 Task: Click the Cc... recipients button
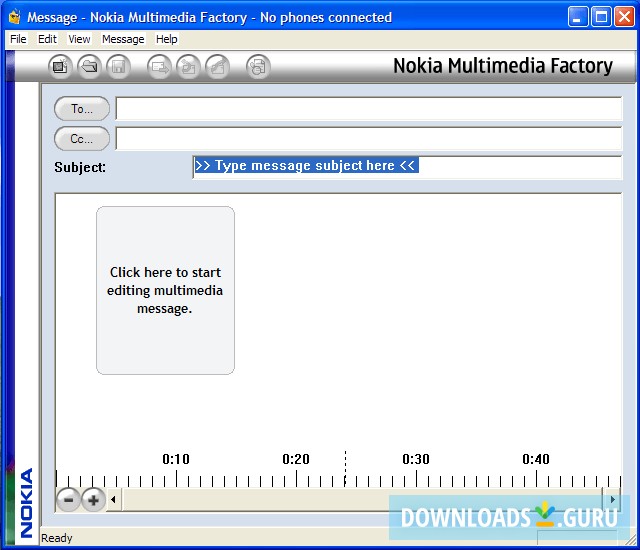[x=82, y=139]
